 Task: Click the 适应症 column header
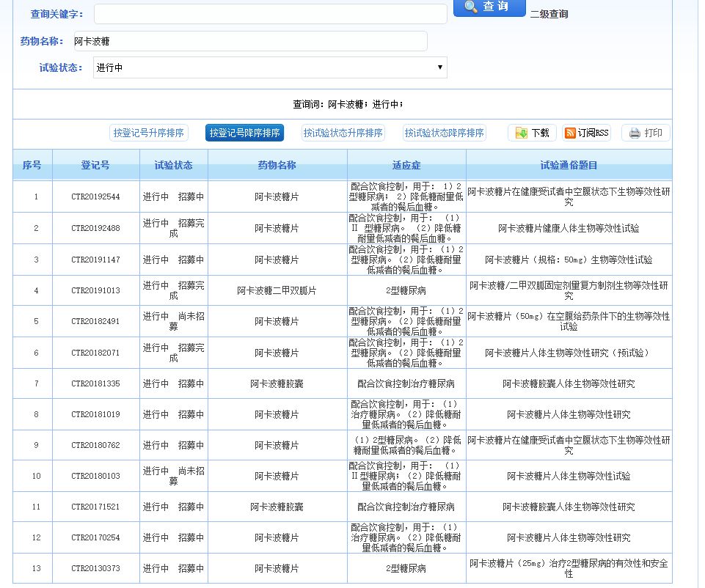pyautogui.click(x=406, y=165)
